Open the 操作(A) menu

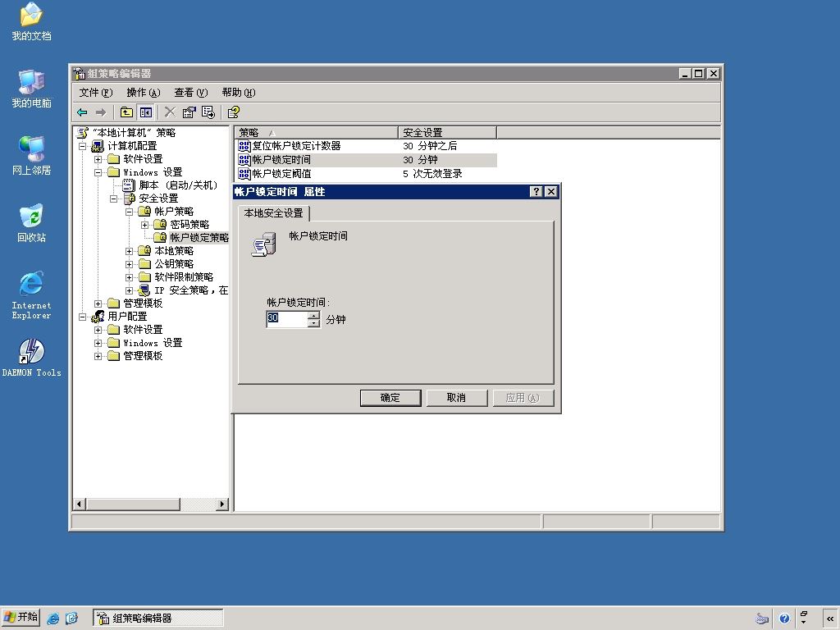[x=144, y=93]
